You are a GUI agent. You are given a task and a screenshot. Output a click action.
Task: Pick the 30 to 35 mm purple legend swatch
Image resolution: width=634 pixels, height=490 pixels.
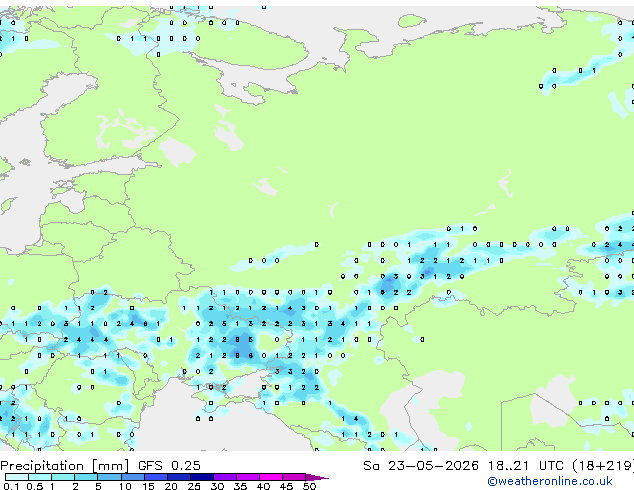tap(225, 477)
